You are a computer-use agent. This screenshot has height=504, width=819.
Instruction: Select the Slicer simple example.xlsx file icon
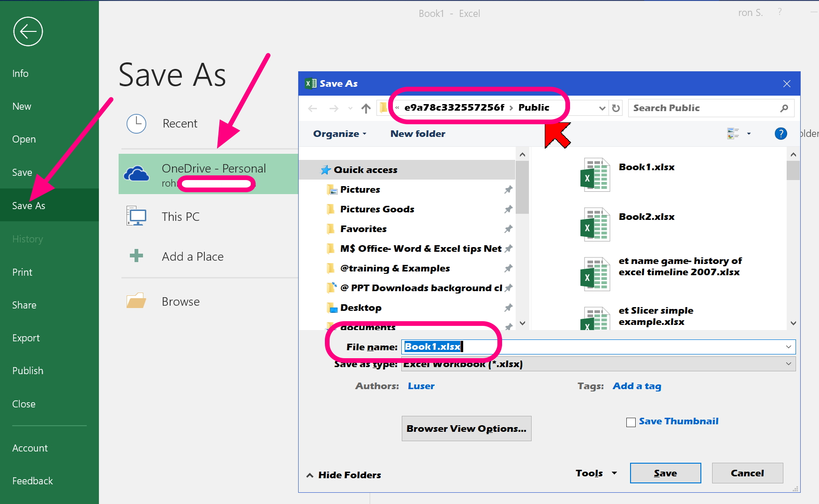(x=595, y=318)
